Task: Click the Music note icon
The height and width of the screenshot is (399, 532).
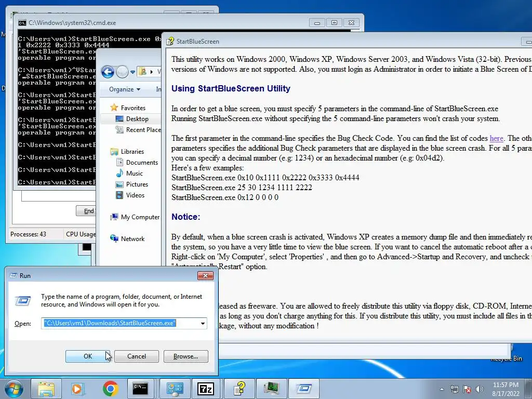Action: click(x=119, y=173)
